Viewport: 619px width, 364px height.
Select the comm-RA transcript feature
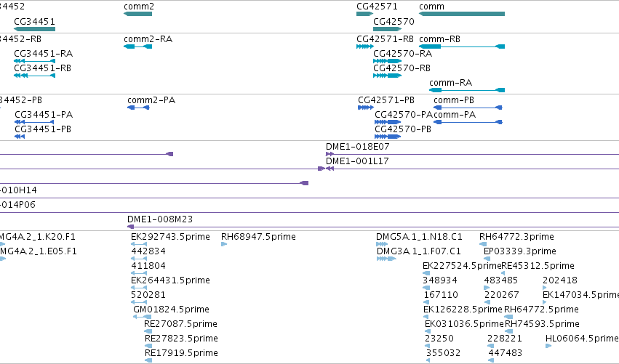(467, 90)
